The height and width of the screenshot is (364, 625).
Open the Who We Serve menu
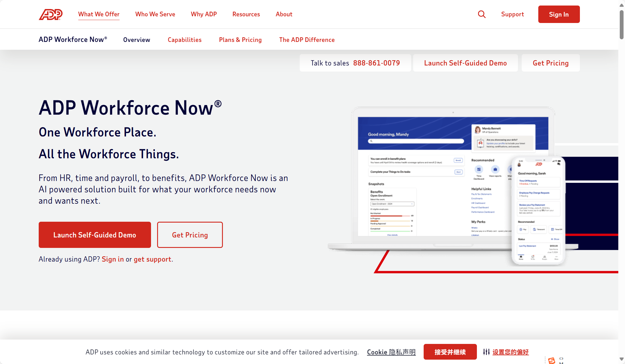click(155, 14)
